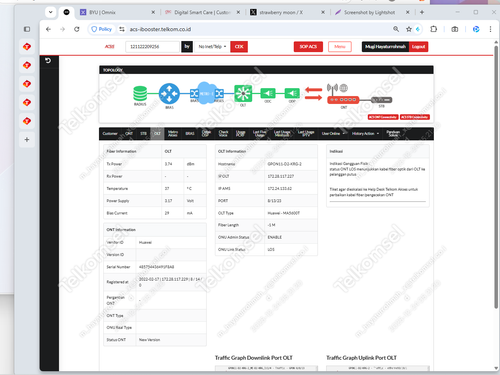Close the strawberry moon / X tab
Viewport: 500px width, 375px height.
[x=323, y=12]
